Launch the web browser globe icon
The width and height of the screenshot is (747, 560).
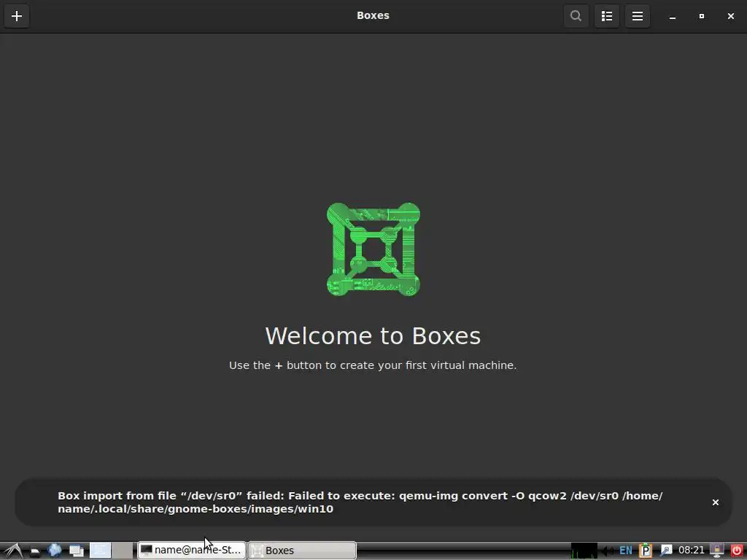tap(55, 551)
